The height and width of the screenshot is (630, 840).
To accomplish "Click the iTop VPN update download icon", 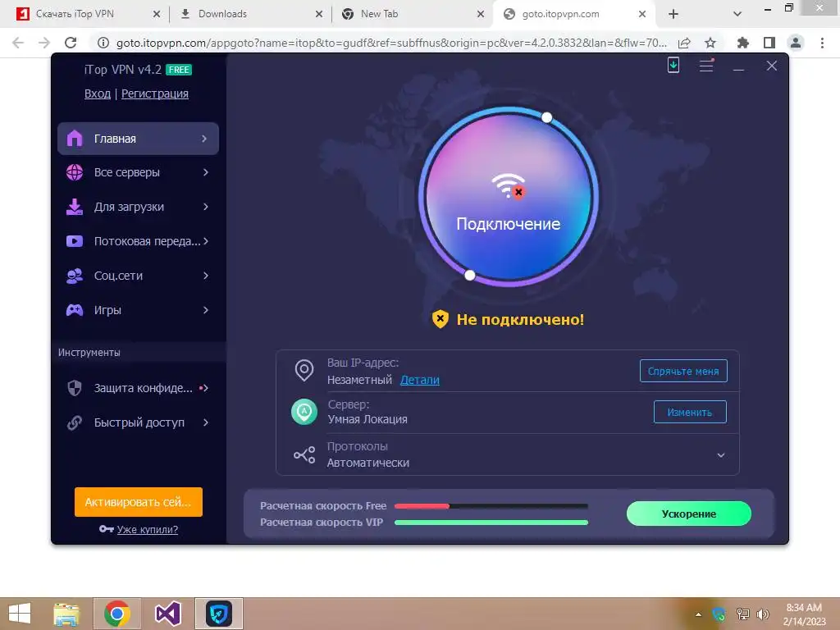I will coord(673,66).
